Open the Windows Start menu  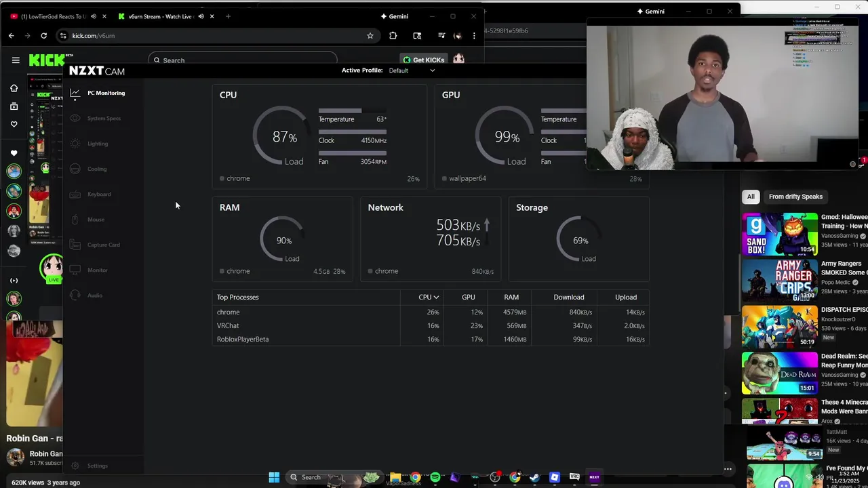coord(274,477)
